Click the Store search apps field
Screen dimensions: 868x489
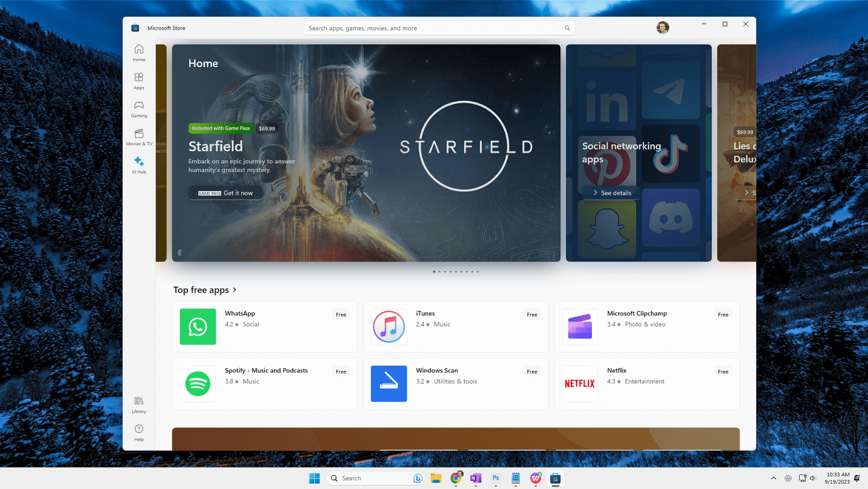[439, 28]
